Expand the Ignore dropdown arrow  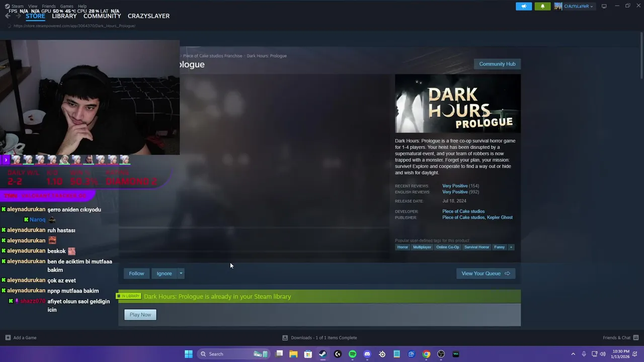[181, 274]
